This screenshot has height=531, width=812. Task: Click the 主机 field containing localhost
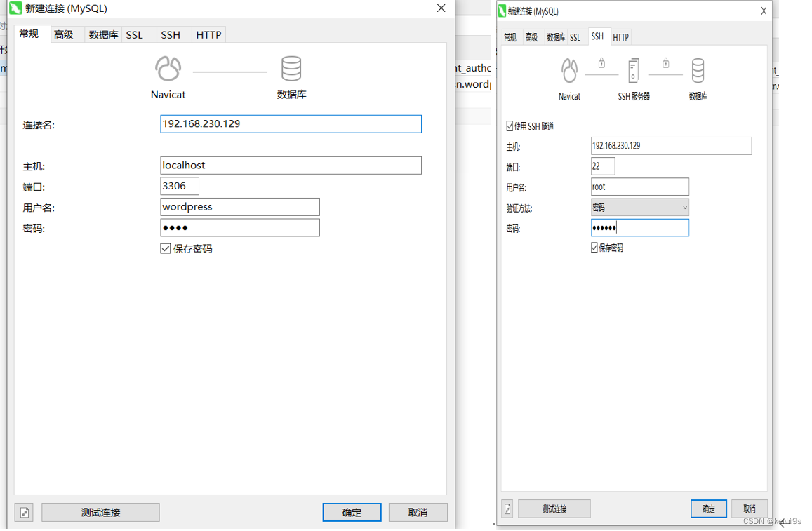[291, 165]
